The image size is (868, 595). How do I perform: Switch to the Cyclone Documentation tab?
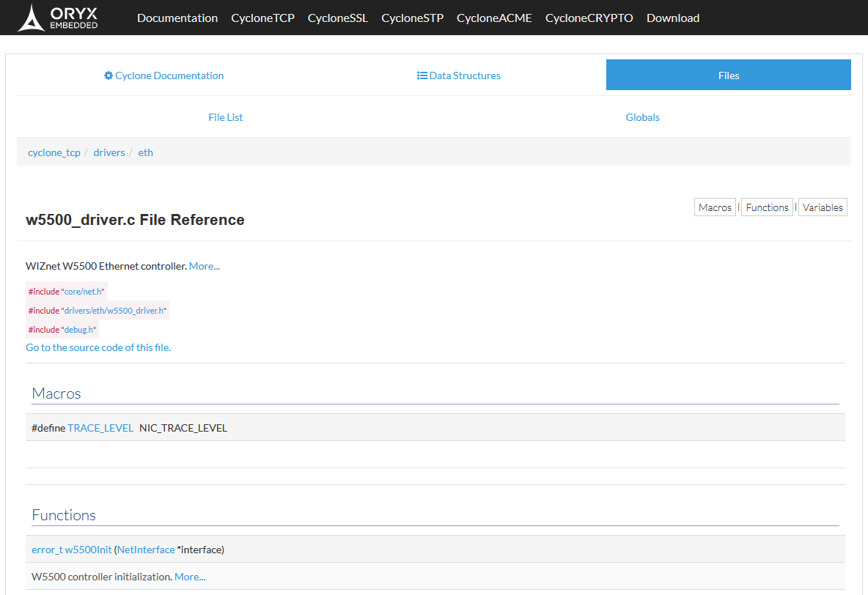click(x=164, y=75)
